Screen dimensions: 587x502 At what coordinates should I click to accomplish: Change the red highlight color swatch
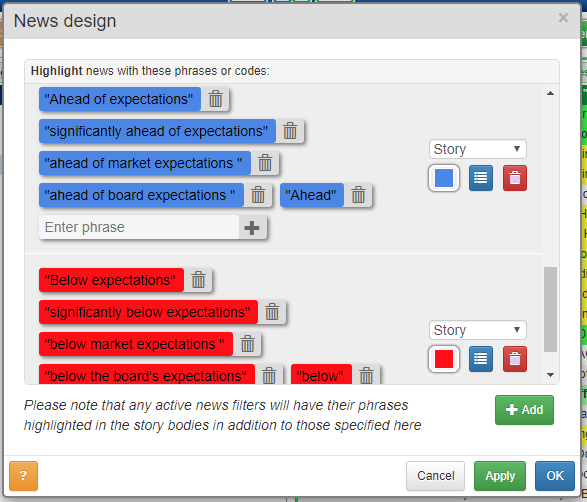tap(444, 359)
